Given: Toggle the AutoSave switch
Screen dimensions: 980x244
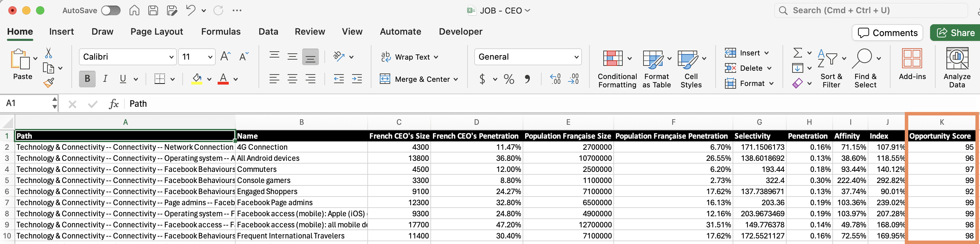Looking at the screenshot, I should 111,10.
